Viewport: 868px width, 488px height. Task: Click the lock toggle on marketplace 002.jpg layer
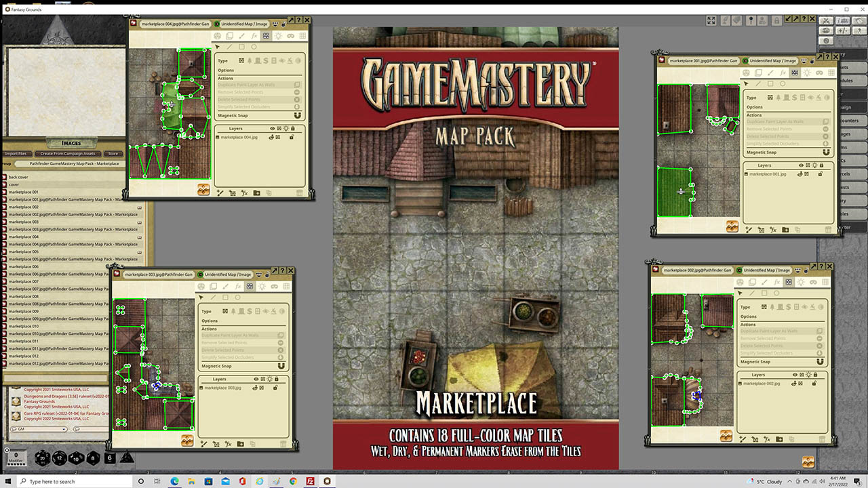pyautogui.click(x=814, y=384)
